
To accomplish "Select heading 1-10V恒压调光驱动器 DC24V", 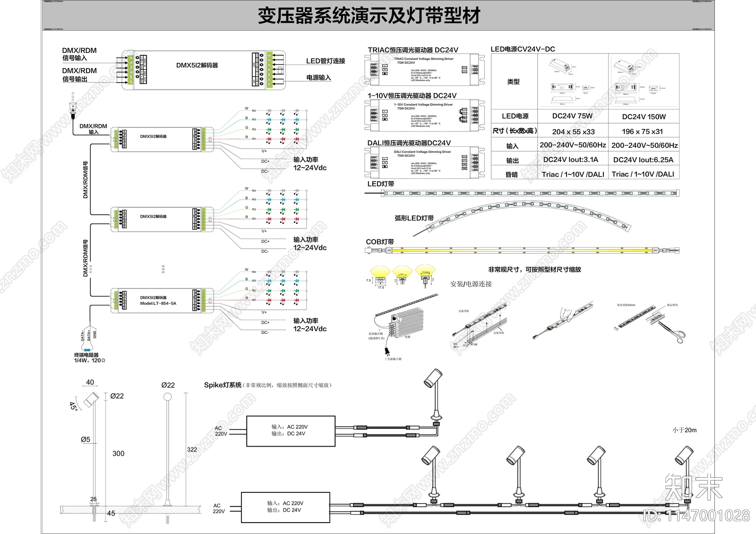I will click(412, 95).
